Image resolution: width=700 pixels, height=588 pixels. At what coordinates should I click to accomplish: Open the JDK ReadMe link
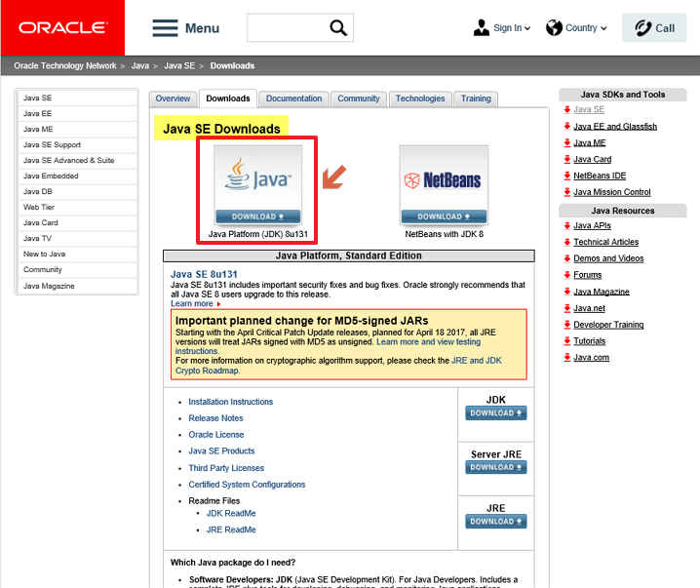[231, 514]
